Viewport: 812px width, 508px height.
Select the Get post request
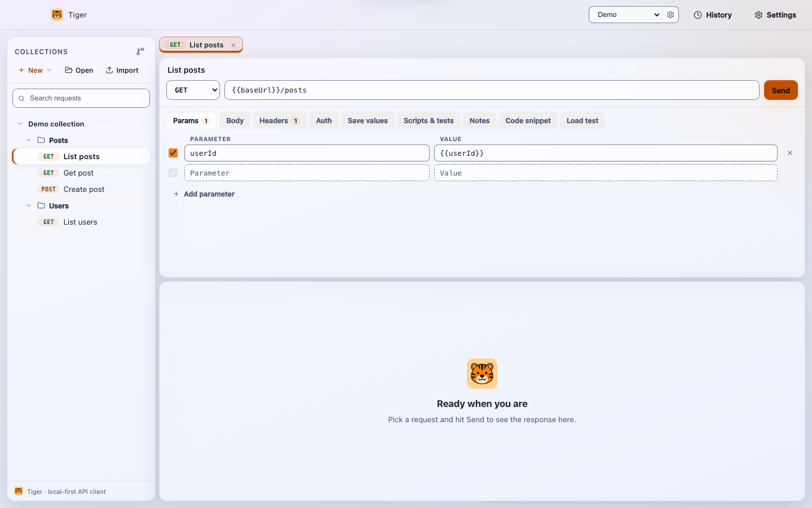(x=81, y=173)
